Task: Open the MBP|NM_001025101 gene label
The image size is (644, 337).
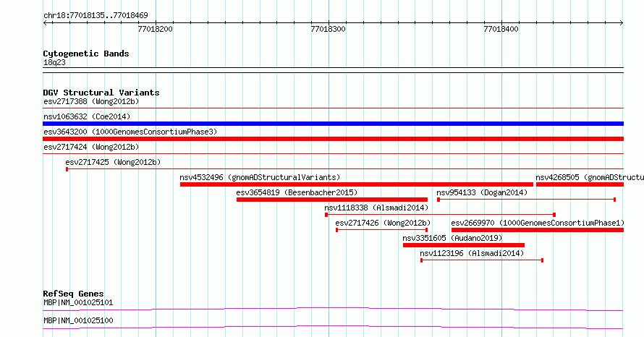Action: pyautogui.click(x=78, y=302)
